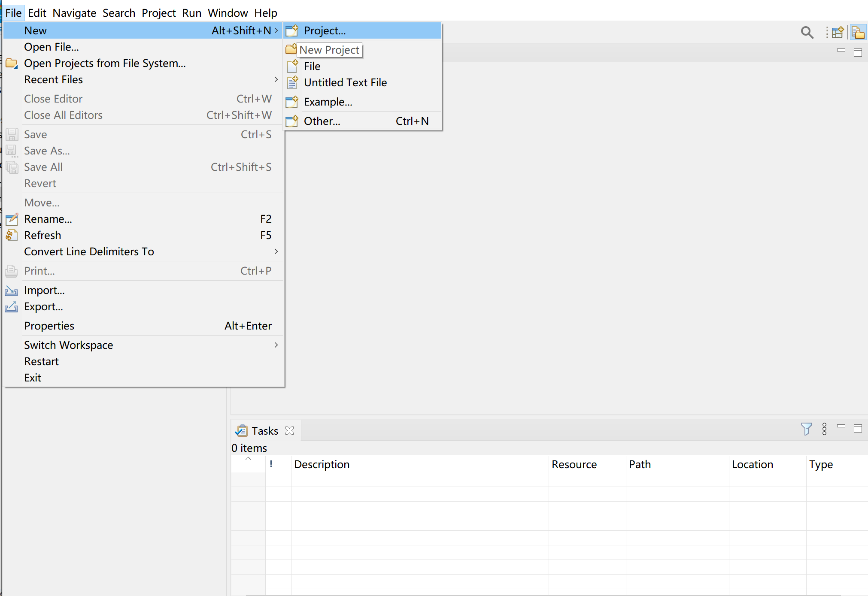Viewport: 868px width, 596px height.
Task: Maximize the editor area
Action: coord(858,52)
